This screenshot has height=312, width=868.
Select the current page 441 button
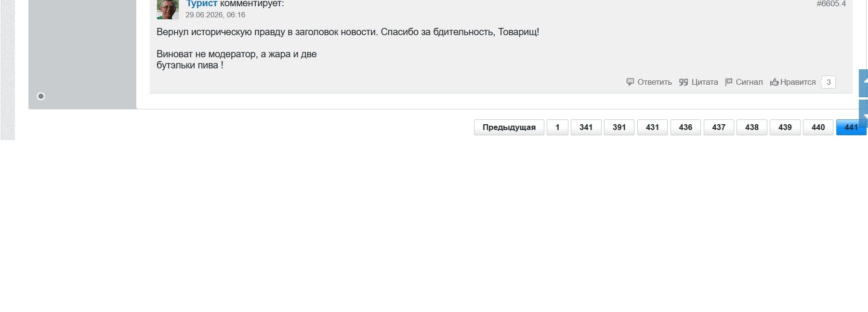[851, 128]
